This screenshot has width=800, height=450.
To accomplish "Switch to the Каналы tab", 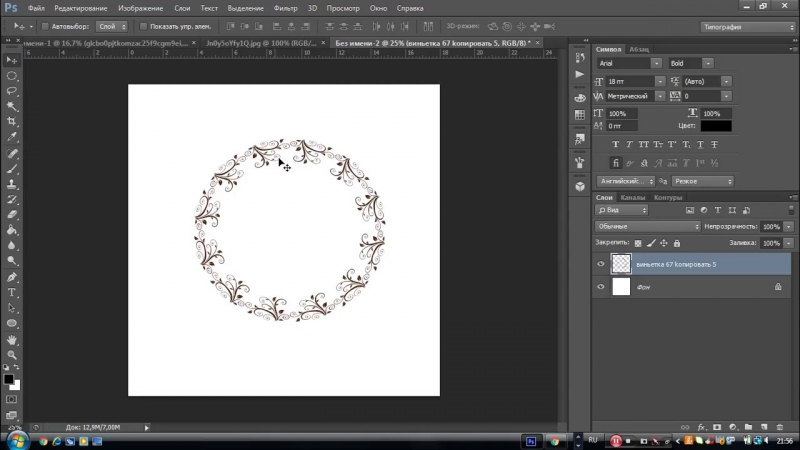I will pos(632,197).
